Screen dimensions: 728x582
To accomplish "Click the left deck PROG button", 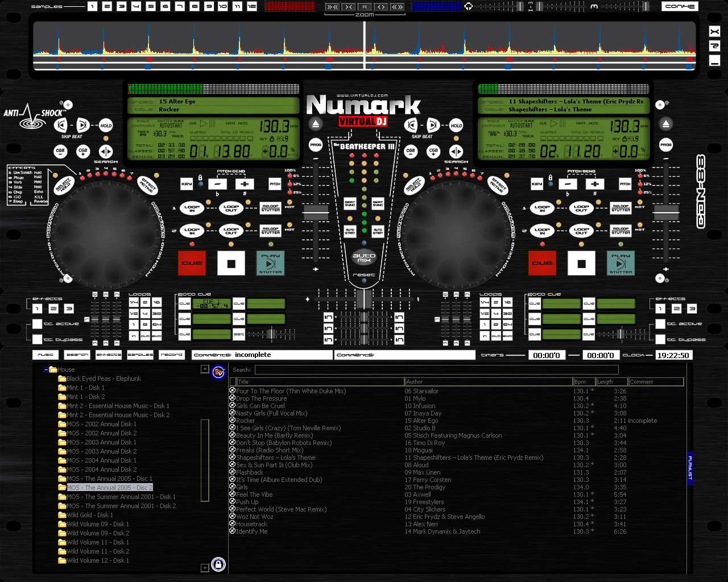I will tap(316, 145).
